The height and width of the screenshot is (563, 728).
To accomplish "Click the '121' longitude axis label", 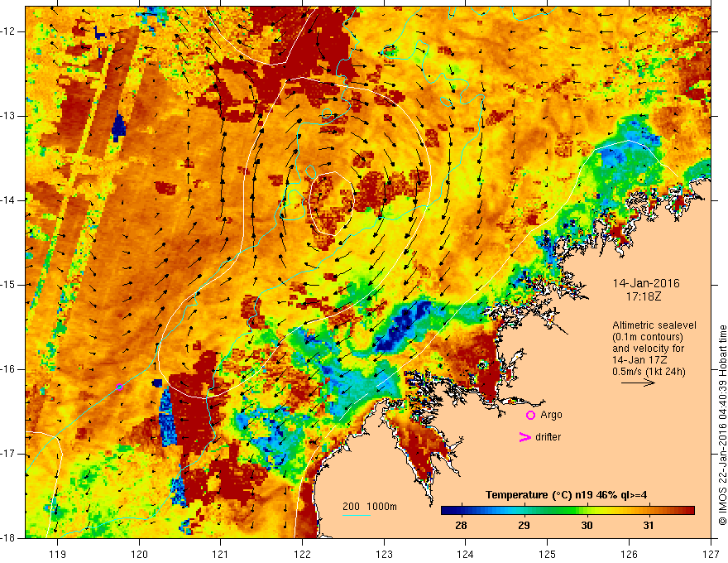I will point(221,554).
